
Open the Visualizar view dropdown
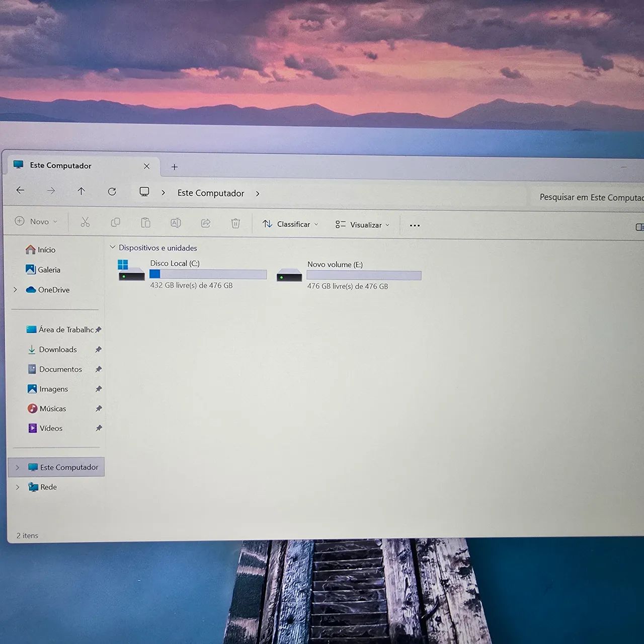(x=362, y=225)
